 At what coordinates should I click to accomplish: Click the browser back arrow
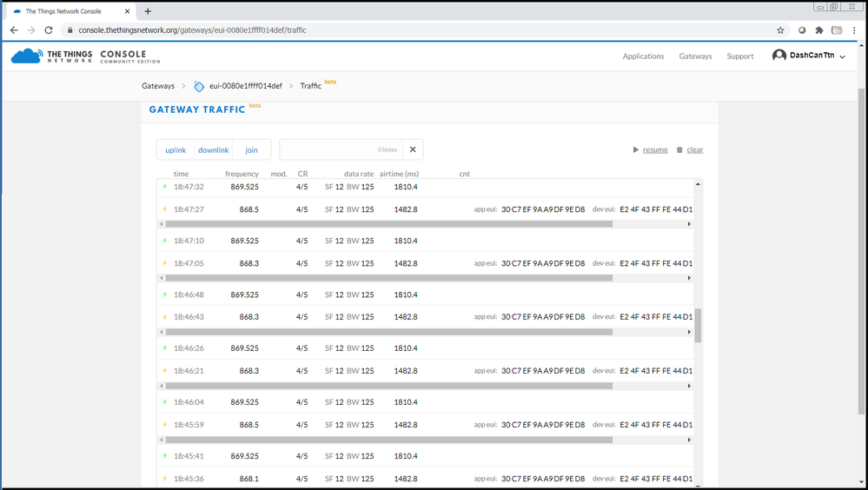[14, 30]
